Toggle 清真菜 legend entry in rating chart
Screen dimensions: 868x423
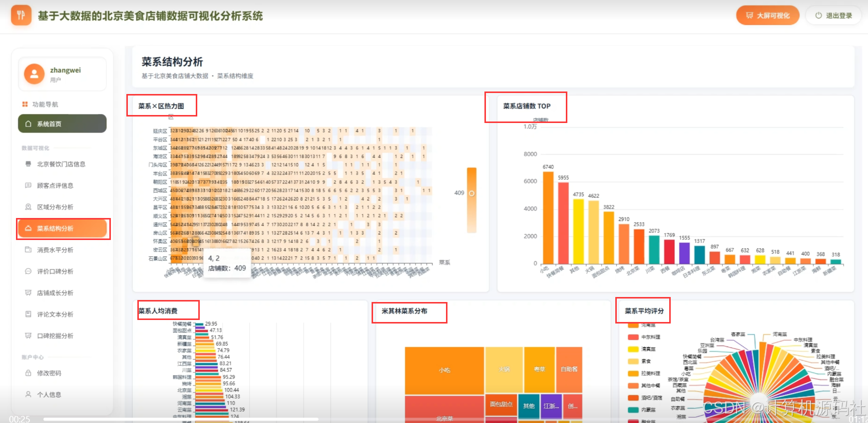point(642,349)
